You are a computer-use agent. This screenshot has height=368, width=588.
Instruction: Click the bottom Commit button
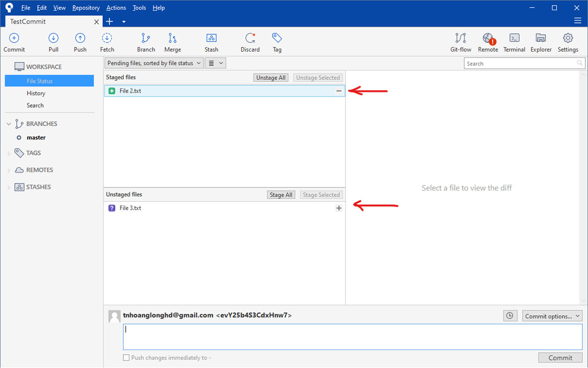(560, 358)
